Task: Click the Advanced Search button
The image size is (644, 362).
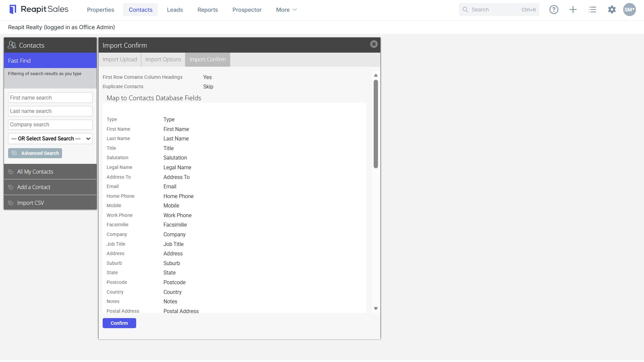Action: click(35, 153)
